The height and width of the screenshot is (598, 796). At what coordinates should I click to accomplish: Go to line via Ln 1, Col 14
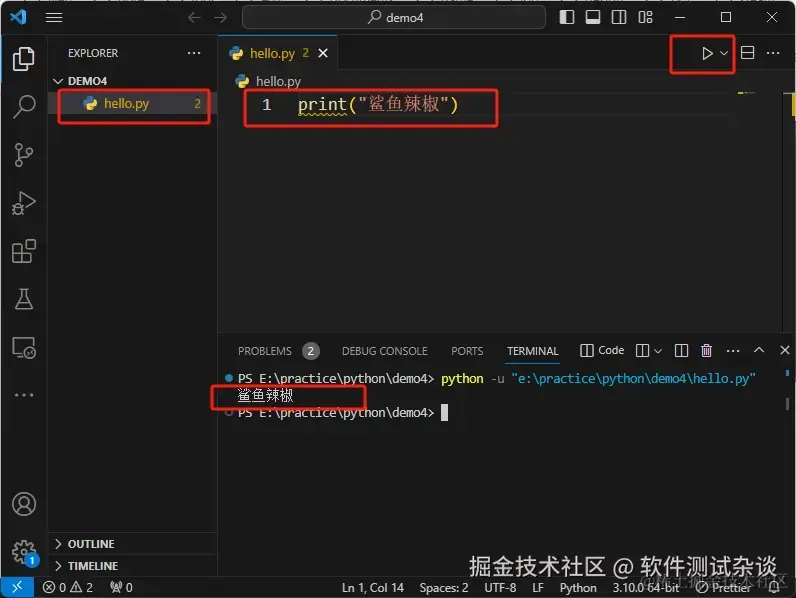(x=373, y=588)
